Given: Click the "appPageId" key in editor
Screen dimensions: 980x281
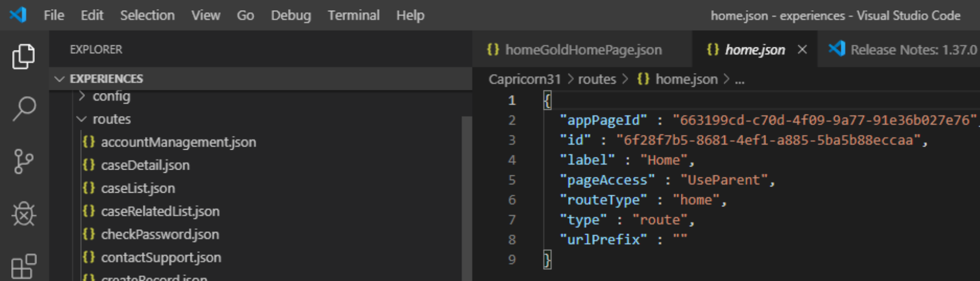Looking at the screenshot, I should coord(603,120).
